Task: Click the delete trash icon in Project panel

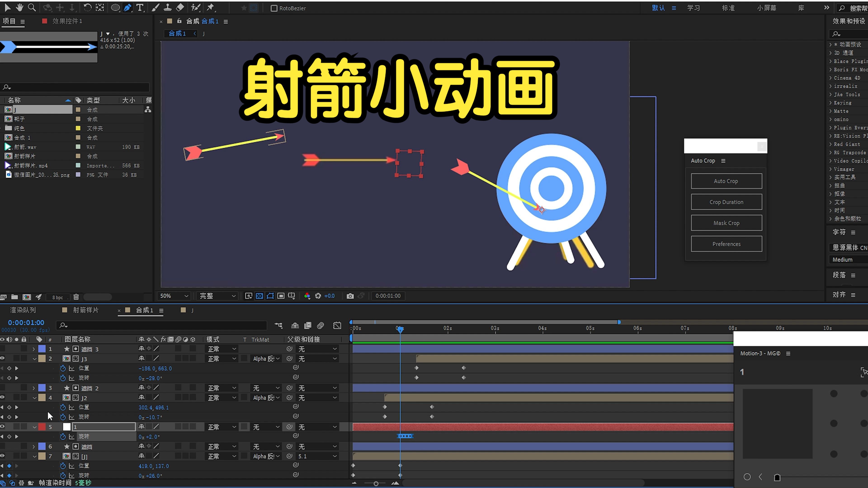Action: pos(76,297)
